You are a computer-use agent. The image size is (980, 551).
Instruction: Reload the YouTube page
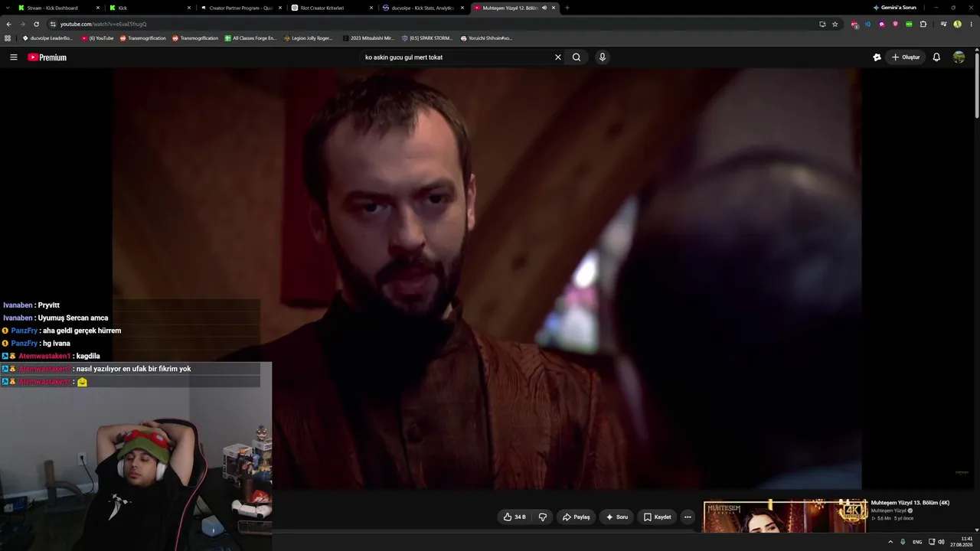pos(36,24)
